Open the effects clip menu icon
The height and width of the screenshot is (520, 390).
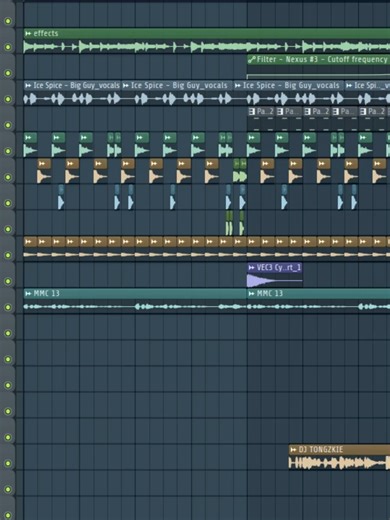(28, 33)
